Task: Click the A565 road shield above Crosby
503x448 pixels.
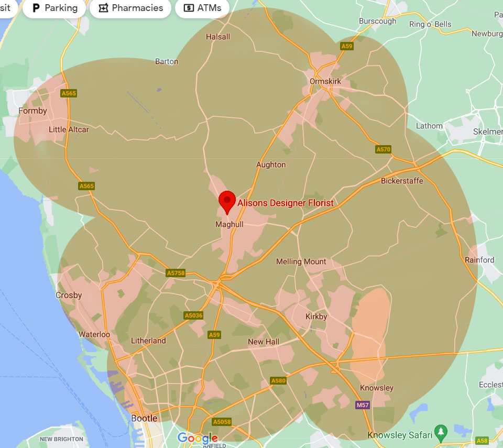Action: pyautogui.click(x=86, y=186)
